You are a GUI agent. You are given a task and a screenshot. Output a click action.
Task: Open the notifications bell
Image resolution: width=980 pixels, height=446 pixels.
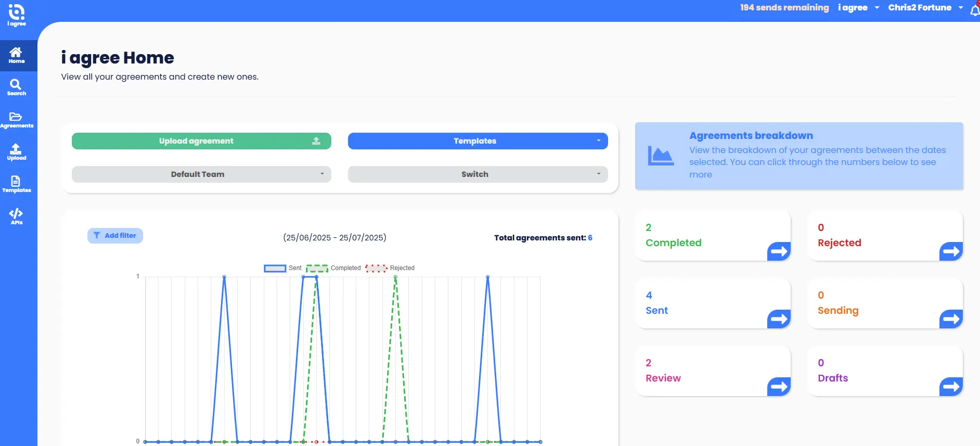click(975, 10)
